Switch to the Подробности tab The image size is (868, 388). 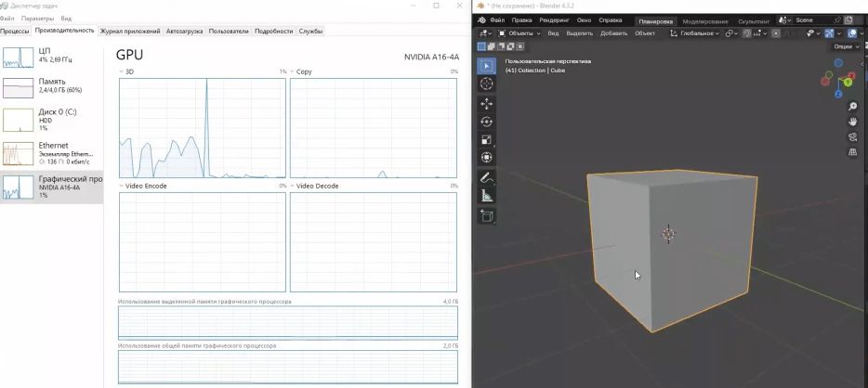click(x=273, y=31)
